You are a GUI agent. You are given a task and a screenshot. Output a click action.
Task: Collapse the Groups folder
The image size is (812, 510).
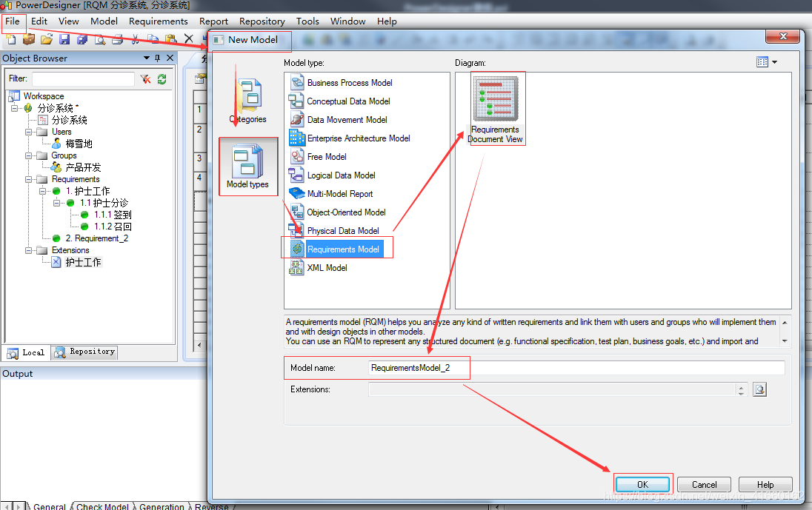pos(29,155)
